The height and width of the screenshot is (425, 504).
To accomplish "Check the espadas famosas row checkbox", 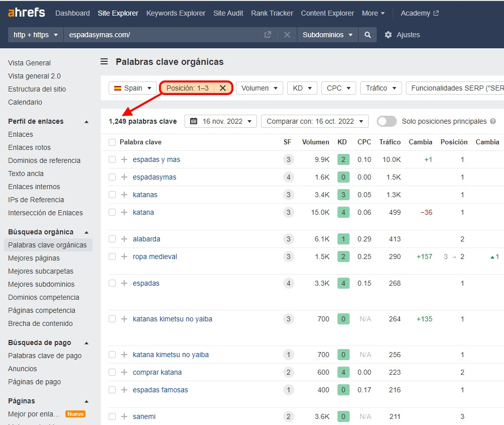I will [112, 390].
